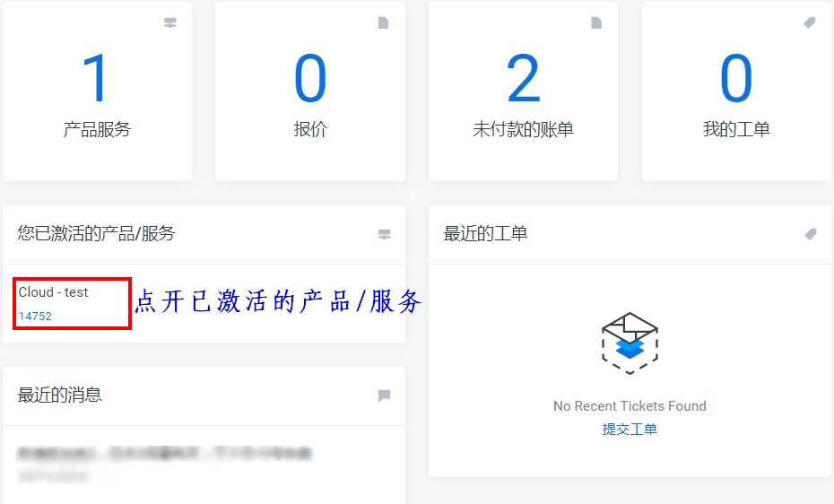Click the document icon in 报价 tile
834x504 pixels.
(383, 23)
